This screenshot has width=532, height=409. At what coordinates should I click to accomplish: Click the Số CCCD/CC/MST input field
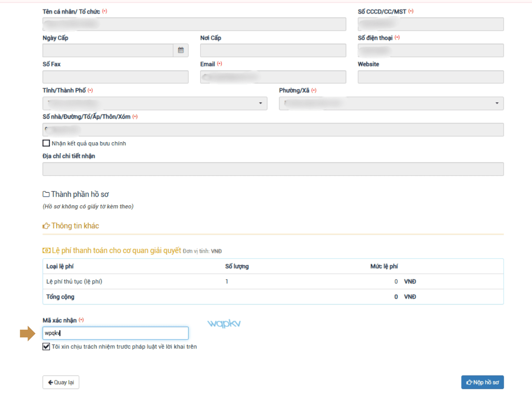coord(431,24)
